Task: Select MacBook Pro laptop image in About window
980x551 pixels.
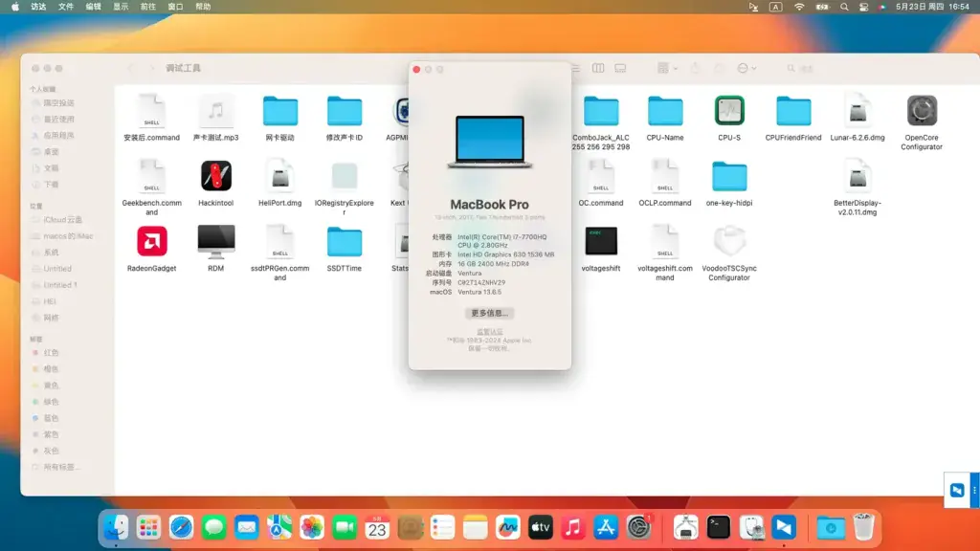Action: tap(489, 142)
